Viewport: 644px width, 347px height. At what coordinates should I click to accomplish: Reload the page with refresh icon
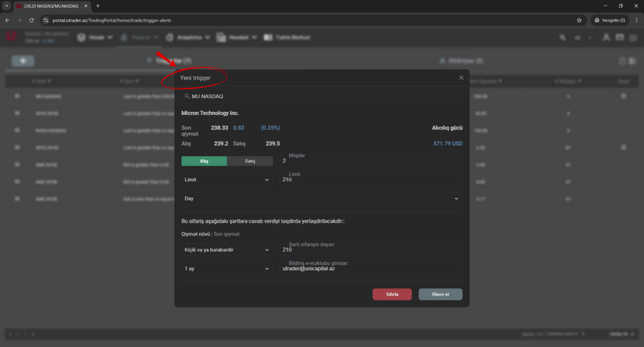point(32,20)
